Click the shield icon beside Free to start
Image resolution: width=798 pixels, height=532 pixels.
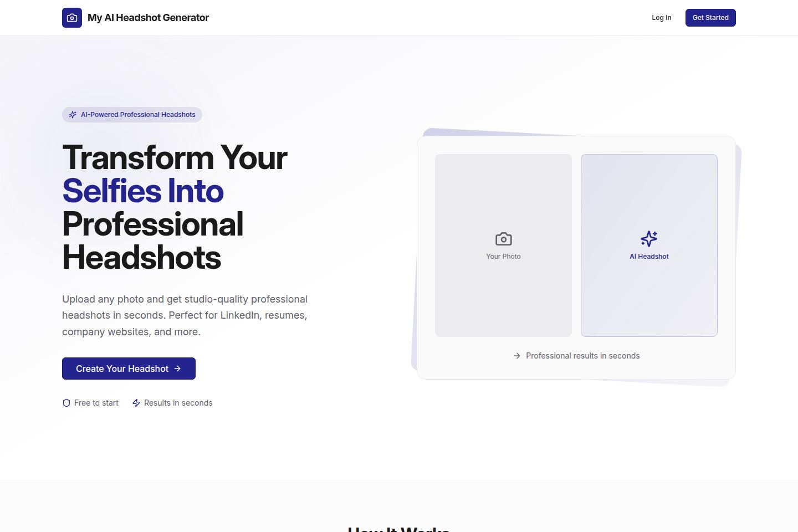click(66, 403)
